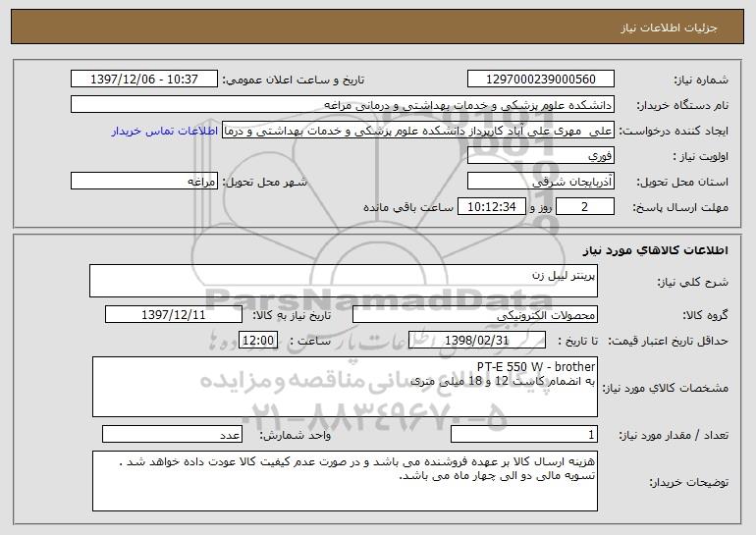
Task: Click the request creator field علی مهری
Action: point(418,131)
